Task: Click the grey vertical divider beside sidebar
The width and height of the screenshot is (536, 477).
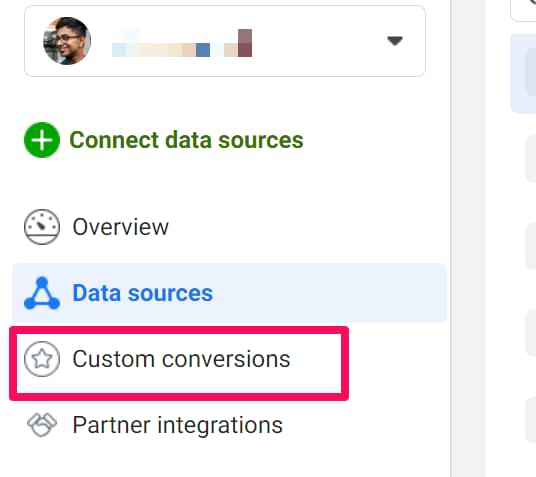Action: point(468,238)
